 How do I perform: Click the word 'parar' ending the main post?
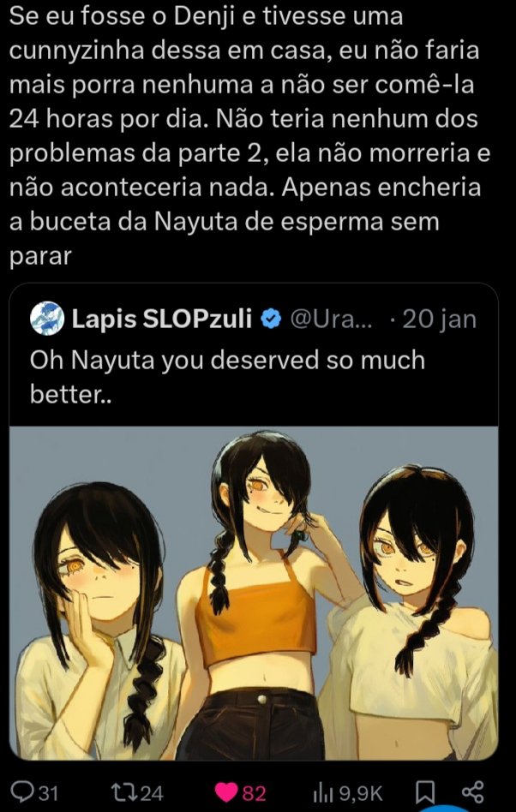click(40, 258)
